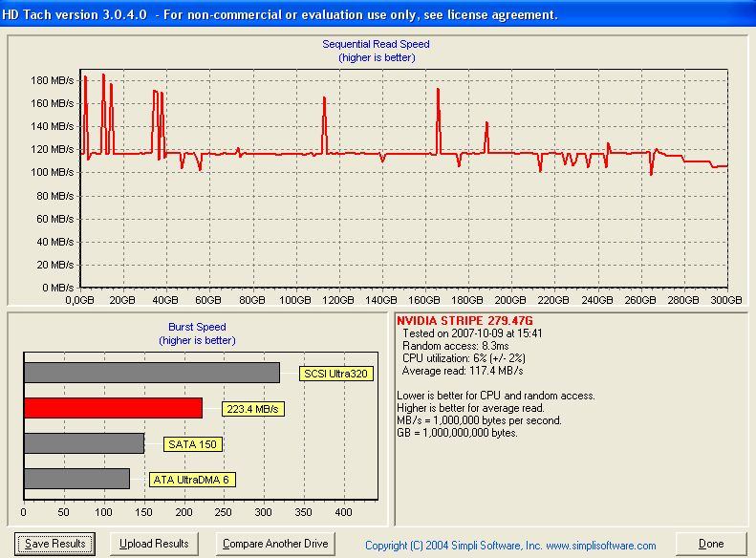Click the Done button
Screen dimensions: 756x558
[x=711, y=544]
